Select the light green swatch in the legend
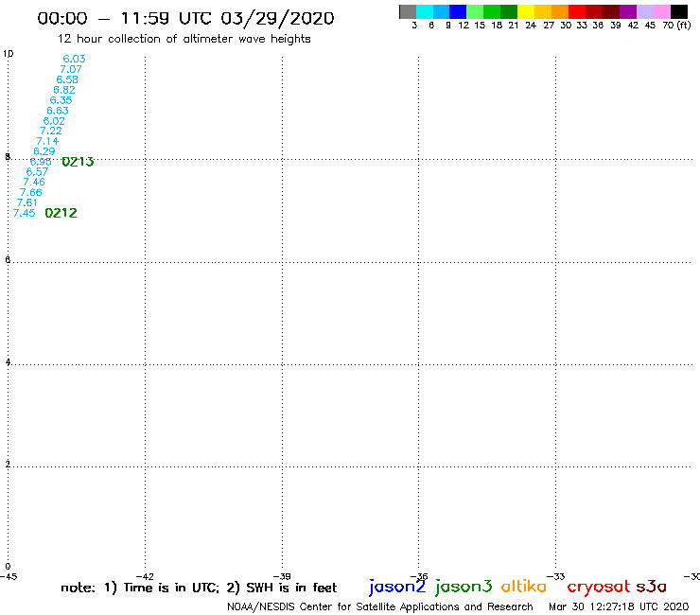The image size is (700, 615). 475,11
